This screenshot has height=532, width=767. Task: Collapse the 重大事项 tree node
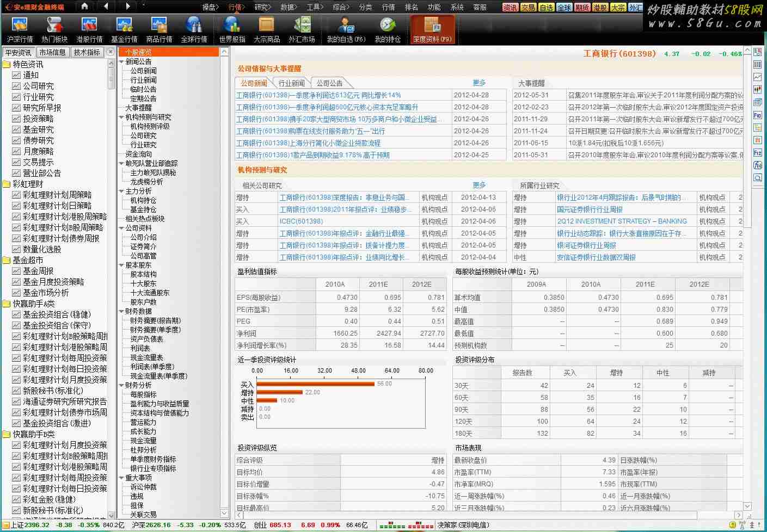tap(121, 478)
